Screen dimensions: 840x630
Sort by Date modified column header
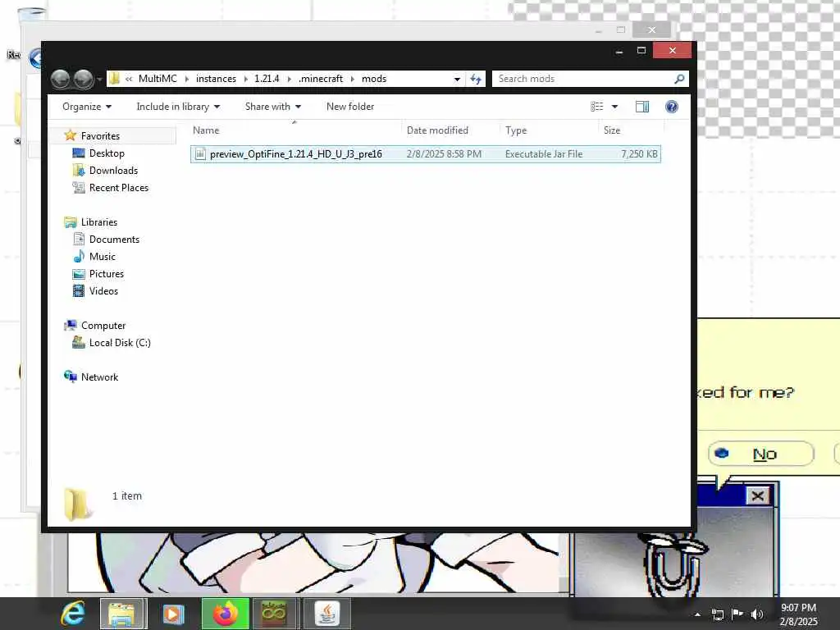click(x=450, y=130)
